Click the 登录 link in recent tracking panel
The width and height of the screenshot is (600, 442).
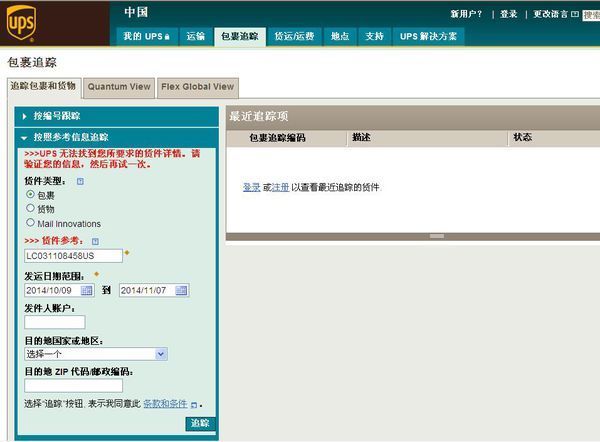[251, 187]
